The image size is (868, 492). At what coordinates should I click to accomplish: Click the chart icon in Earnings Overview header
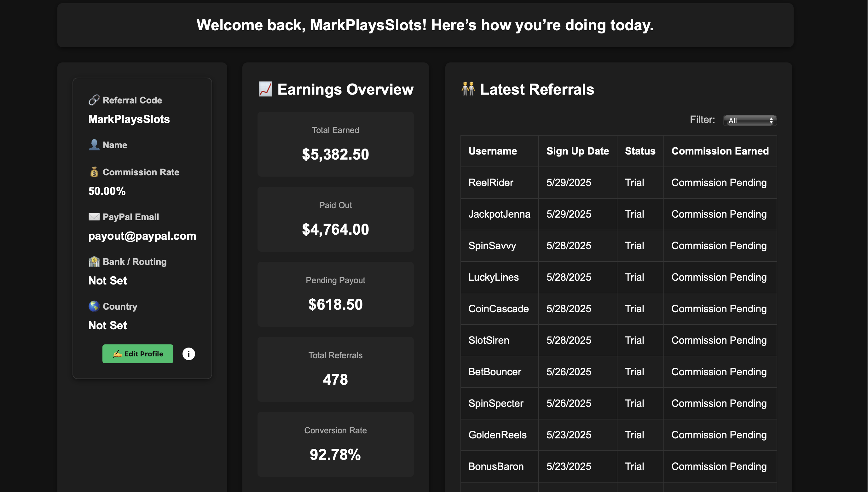265,89
